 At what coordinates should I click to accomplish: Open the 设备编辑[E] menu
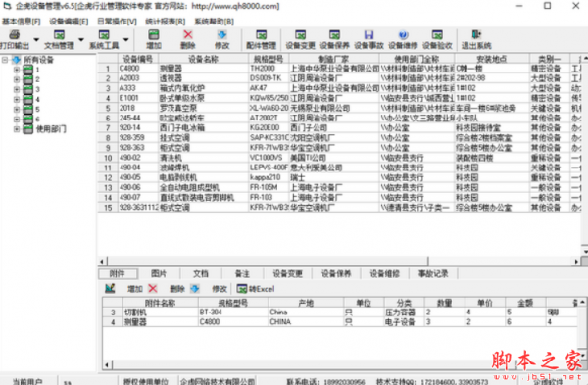pos(69,22)
